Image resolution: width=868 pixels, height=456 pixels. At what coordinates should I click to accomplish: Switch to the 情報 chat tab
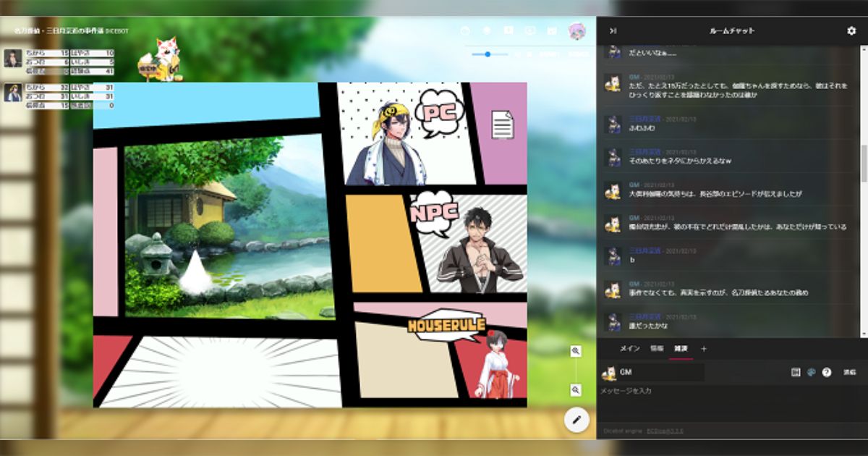tap(656, 349)
